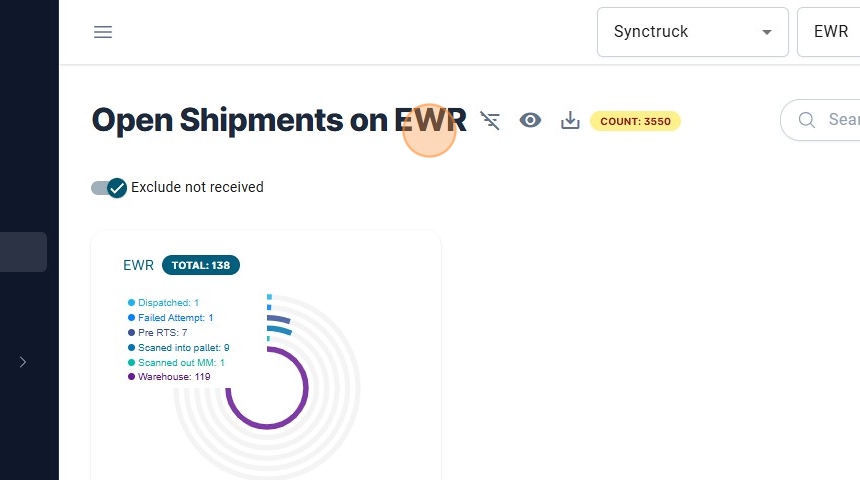This screenshot has height=480, width=860.
Task: Select the Dispatched: 1 legend entry
Action: click(168, 302)
